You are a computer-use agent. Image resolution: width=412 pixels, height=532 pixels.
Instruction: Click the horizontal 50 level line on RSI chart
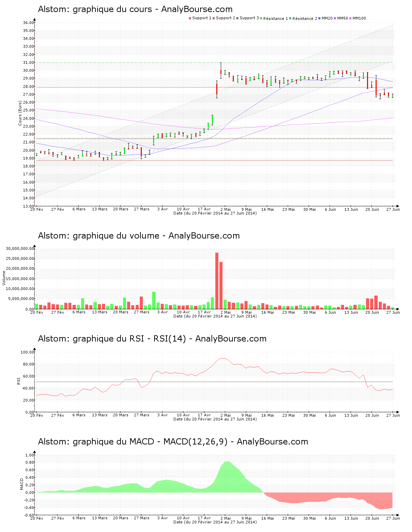[x=215, y=382]
